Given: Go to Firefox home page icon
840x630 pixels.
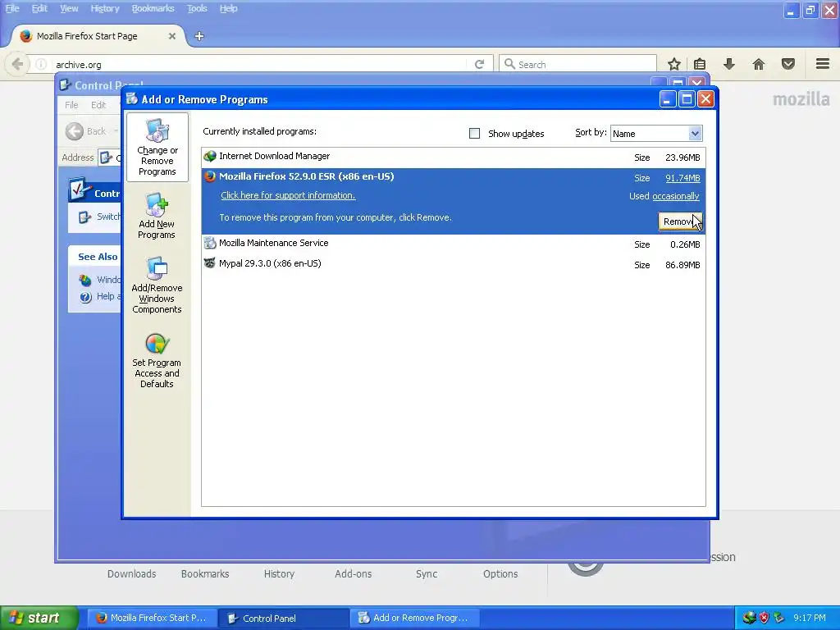Looking at the screenshot, I should [x=759, y=64].
